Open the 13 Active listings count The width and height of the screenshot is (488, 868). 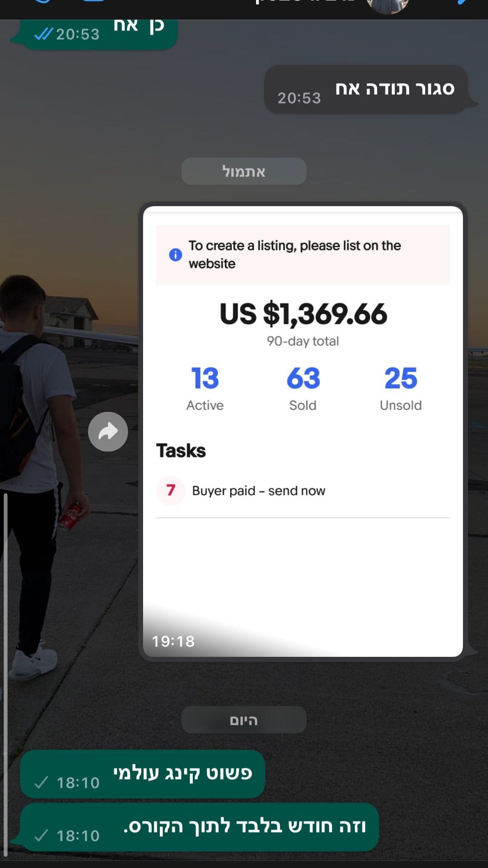pyautogui.click(x=205, y=388)
